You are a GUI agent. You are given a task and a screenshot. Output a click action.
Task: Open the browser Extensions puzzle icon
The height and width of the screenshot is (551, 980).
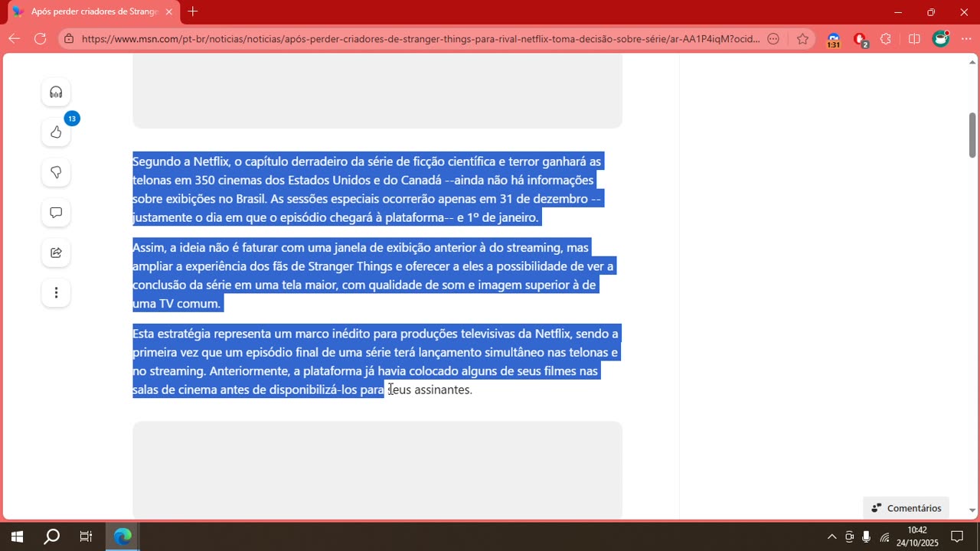(x=887, y=39)
